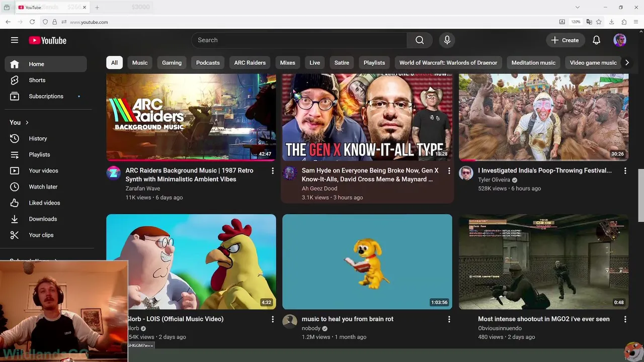Open a new browser tab

coord(97,8)
